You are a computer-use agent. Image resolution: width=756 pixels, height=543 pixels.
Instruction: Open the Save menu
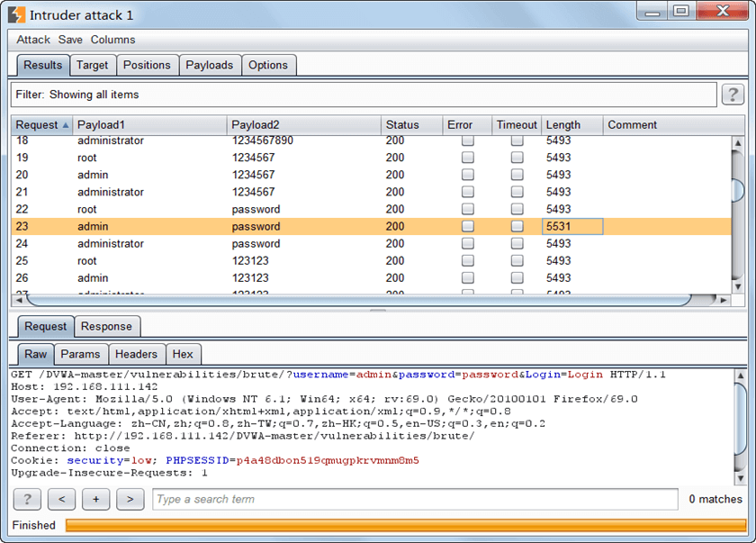70,40
